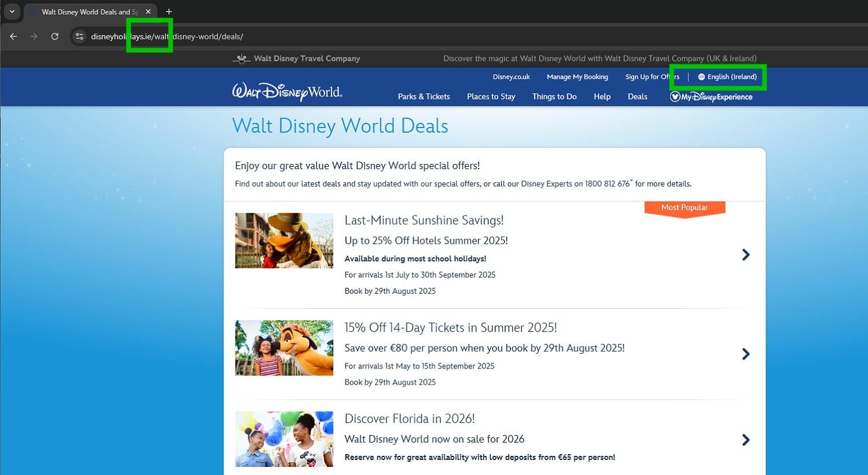
Task: Open My Disney Experience
Action: 711,97
